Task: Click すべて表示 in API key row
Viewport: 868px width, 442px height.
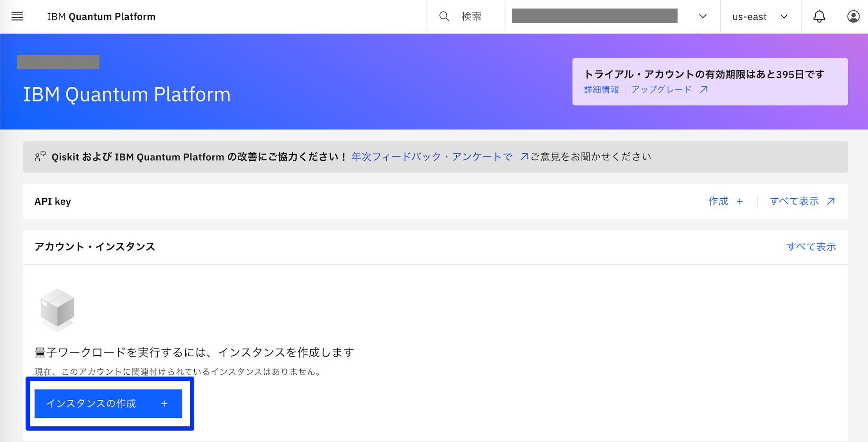Action: (802, 202)
